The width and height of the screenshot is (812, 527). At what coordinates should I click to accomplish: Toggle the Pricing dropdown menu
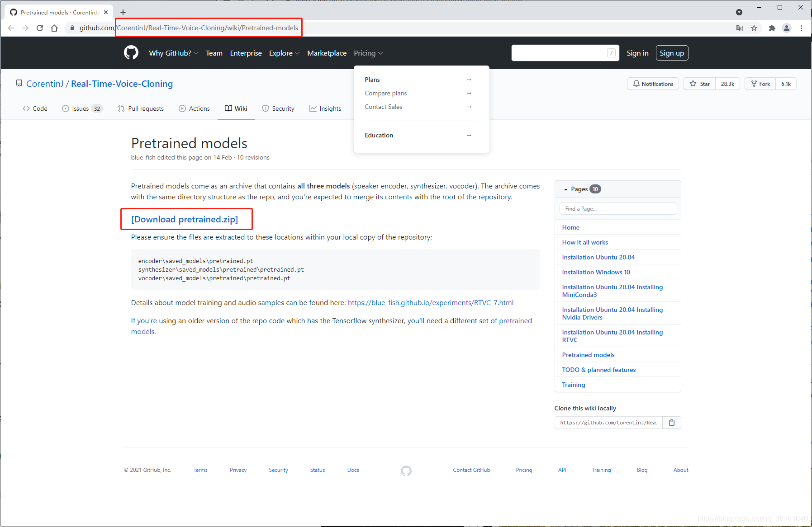[x=368, y=53]
